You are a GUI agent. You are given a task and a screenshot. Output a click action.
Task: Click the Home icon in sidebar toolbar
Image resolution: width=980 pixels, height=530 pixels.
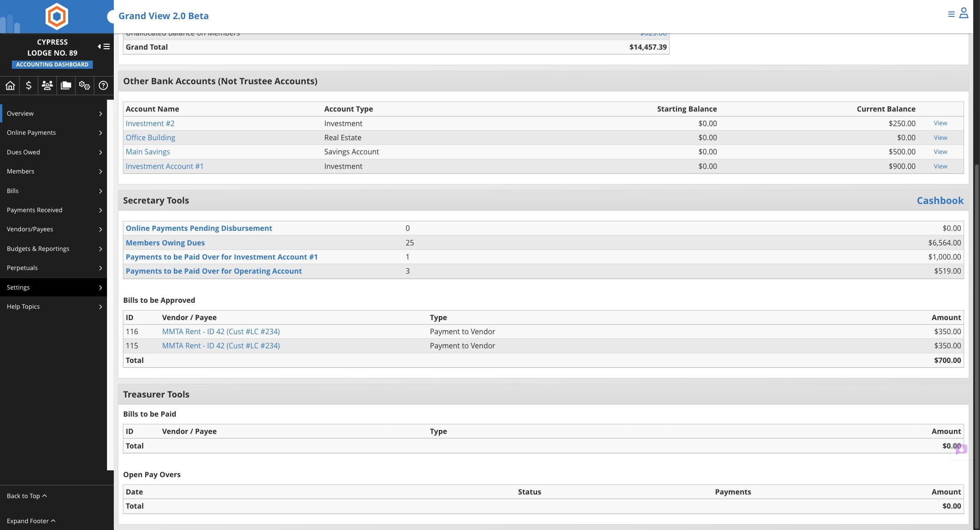(10, 85)
